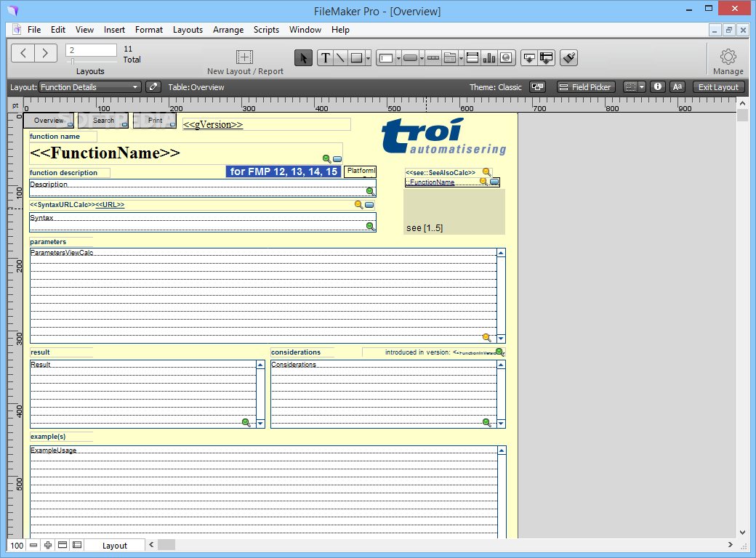
Task: Click the Part tool icon
Action: 546,58
